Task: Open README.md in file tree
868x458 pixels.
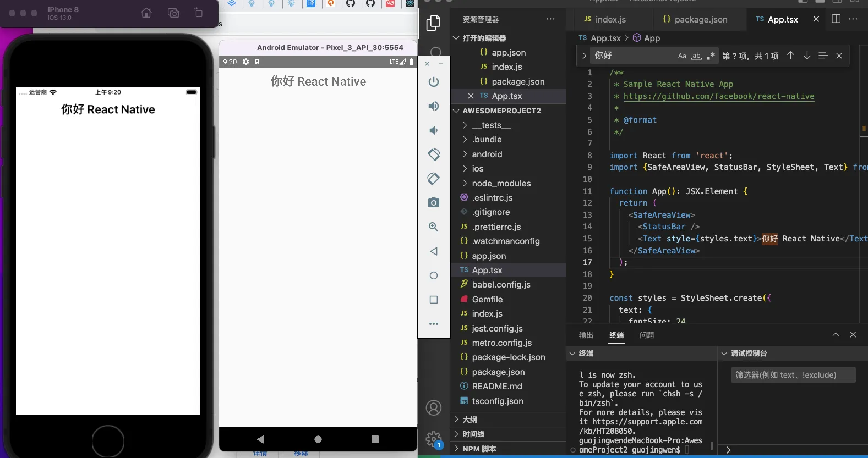Action: pyautogui.click(x=508, y=387)
